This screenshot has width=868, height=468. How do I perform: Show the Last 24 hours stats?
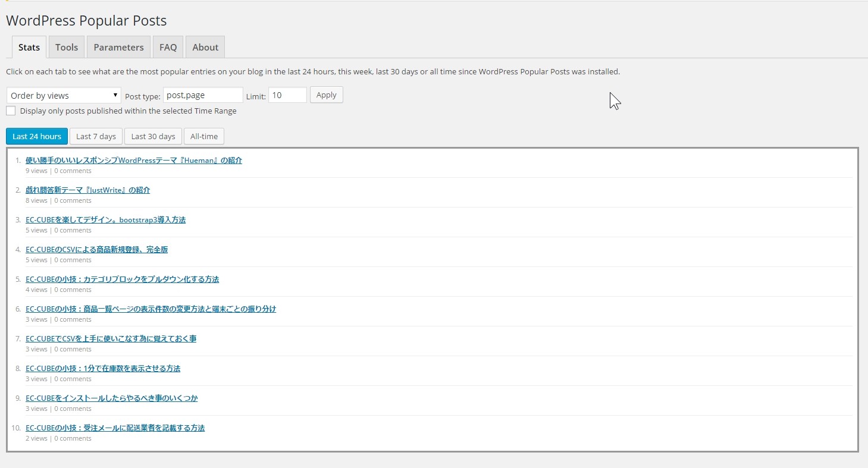point(37,136)
